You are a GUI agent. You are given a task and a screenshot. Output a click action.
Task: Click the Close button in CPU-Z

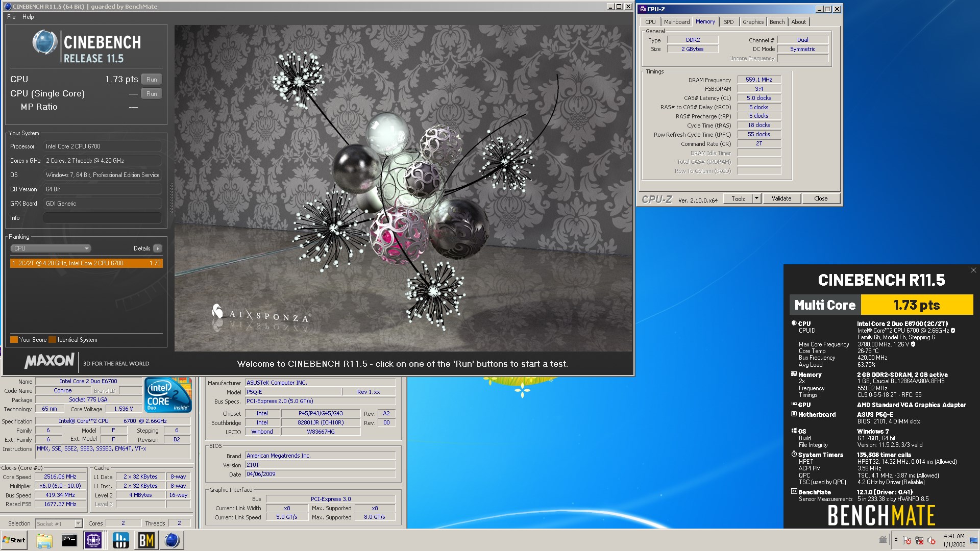821,199
